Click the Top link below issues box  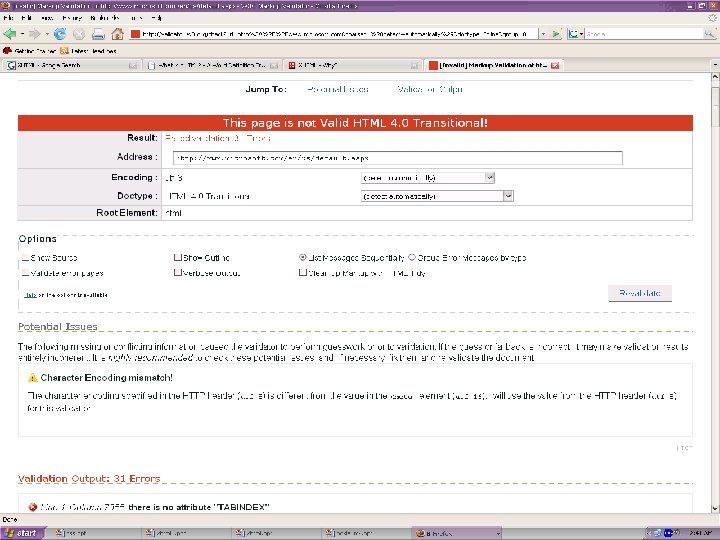coord(684,448)
